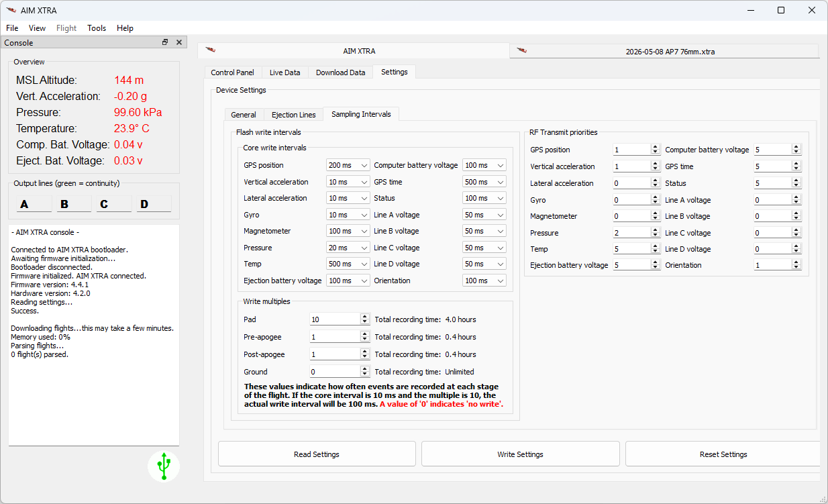Click RF Temp priority field
This screenshot has height=504, width=828.
[636, 249]
